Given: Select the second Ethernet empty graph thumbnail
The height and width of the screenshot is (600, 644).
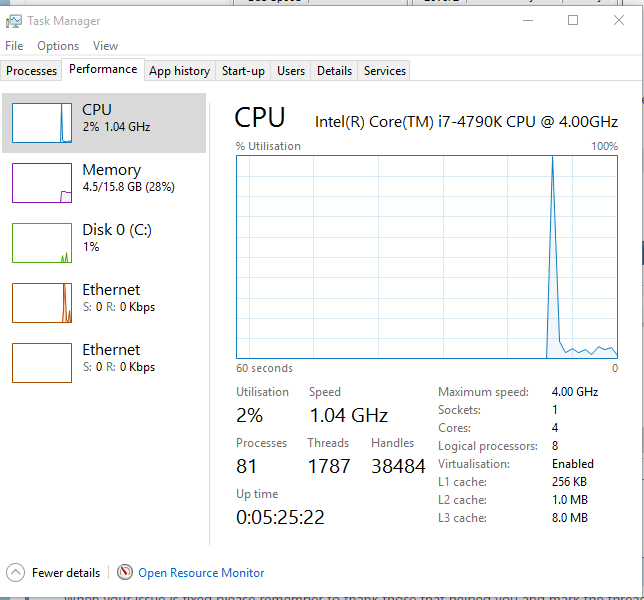Looking at the screenshot, I should 42,363.
